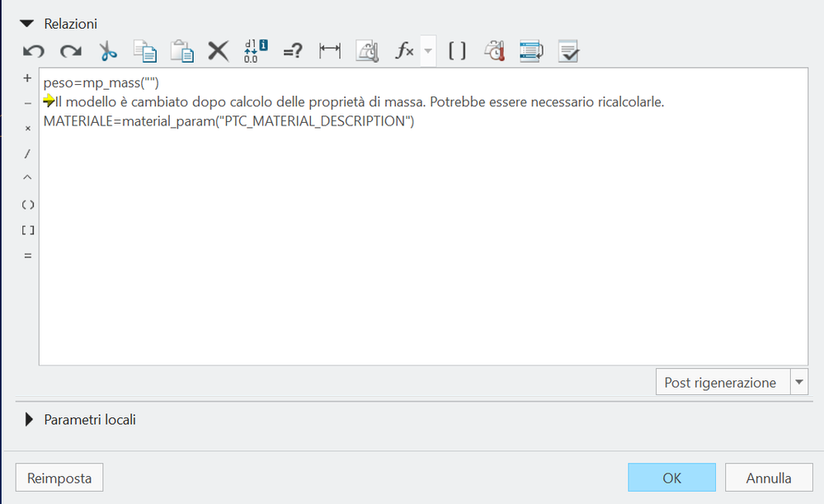Verify relations with the checkmark icon
824x504 pixels.
pyautogui.click(x=567, y=50)
